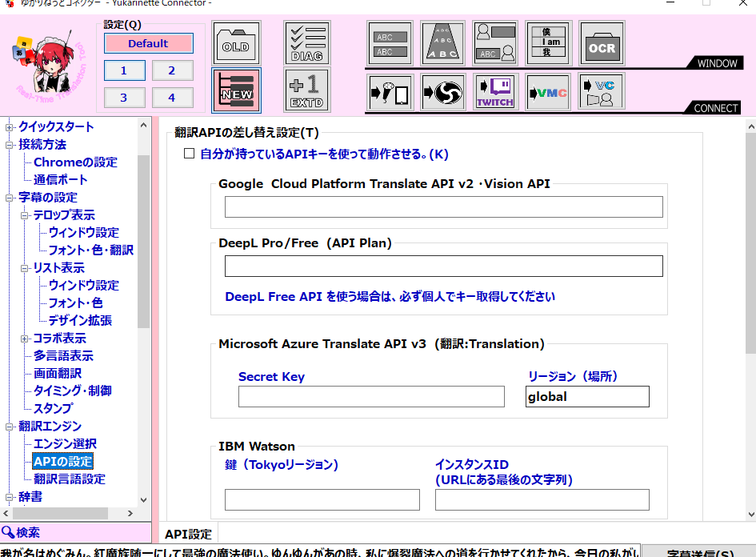
Task: Open the collab speakers ABC window icon
Action: (x=495, y=43)
